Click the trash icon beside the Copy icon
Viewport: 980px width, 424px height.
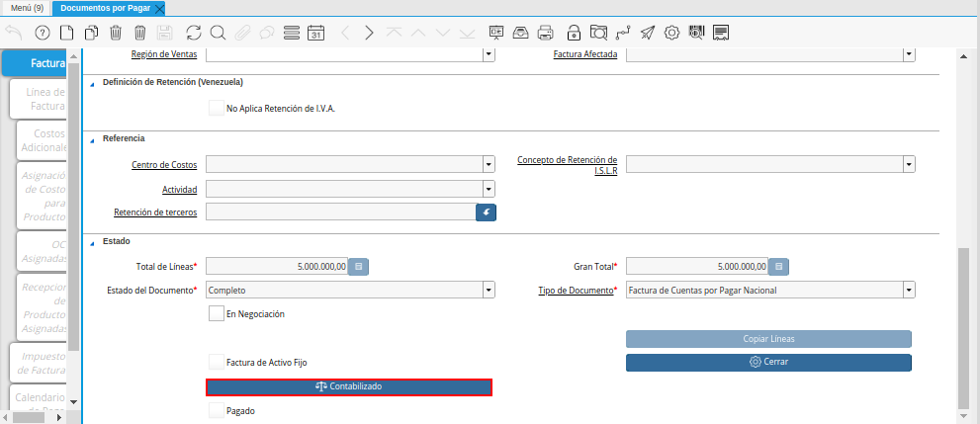(117, 33)
